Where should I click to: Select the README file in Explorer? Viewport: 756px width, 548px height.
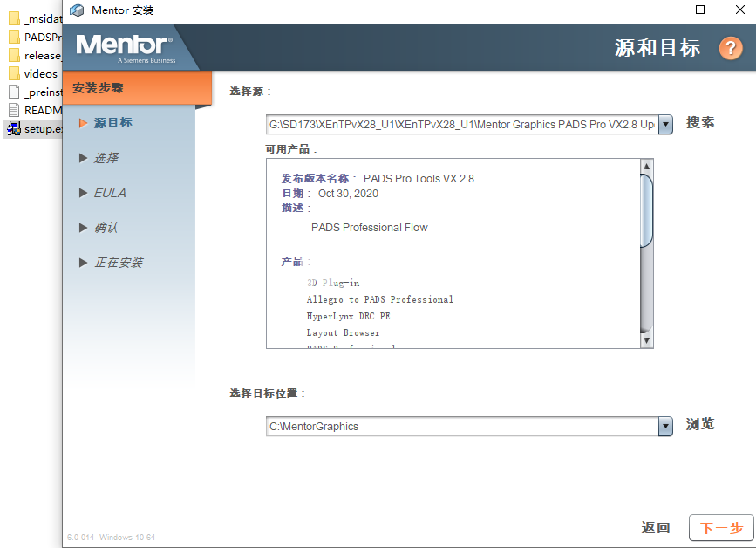(x=35, y=111)
